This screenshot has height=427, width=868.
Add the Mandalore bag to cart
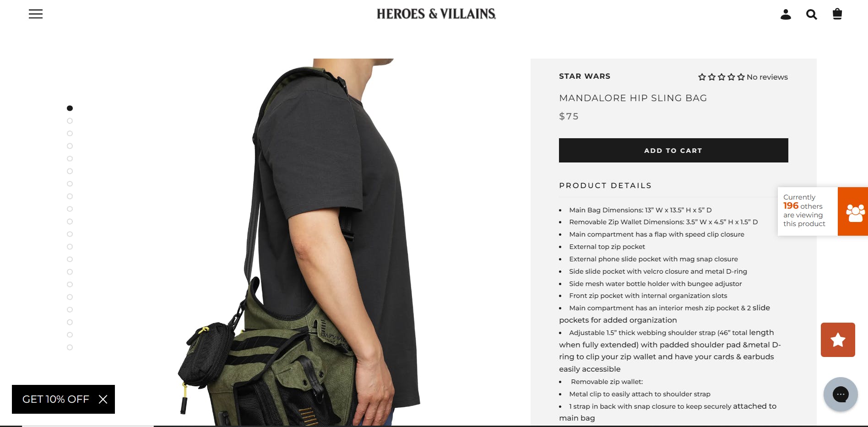(673, 150)
